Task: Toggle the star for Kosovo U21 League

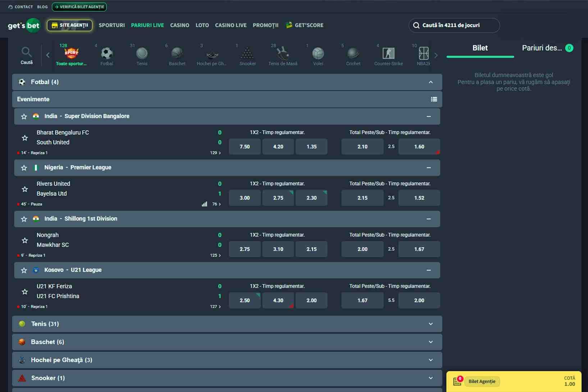Action: 24,270
